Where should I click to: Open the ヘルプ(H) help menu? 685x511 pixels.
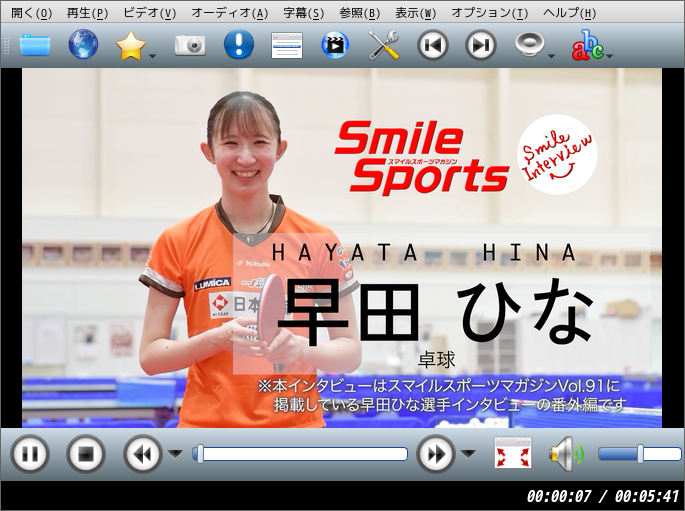click(569, 13)
